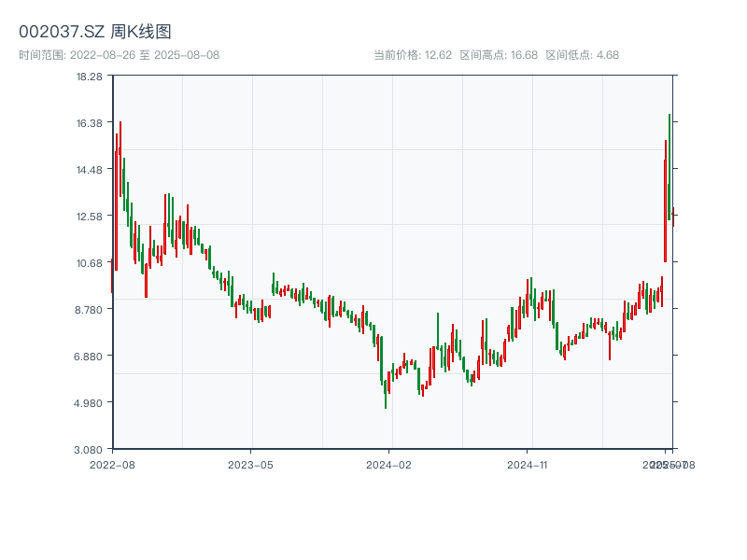This screenshot has width=747, height=560.
Task: Click the 4.980 y-axis label
Action: (90, 403)
